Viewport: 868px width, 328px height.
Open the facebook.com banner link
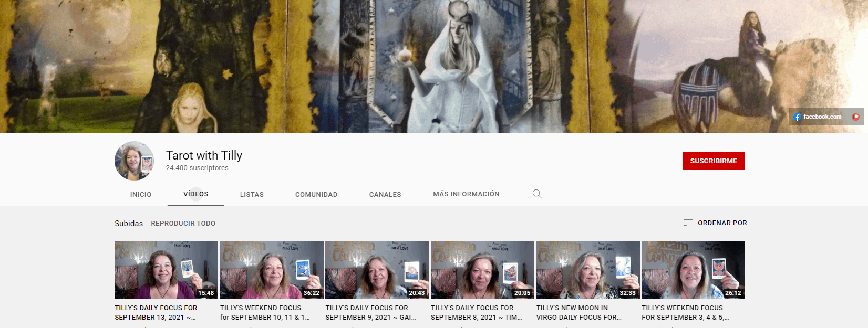tap(818, 117)
